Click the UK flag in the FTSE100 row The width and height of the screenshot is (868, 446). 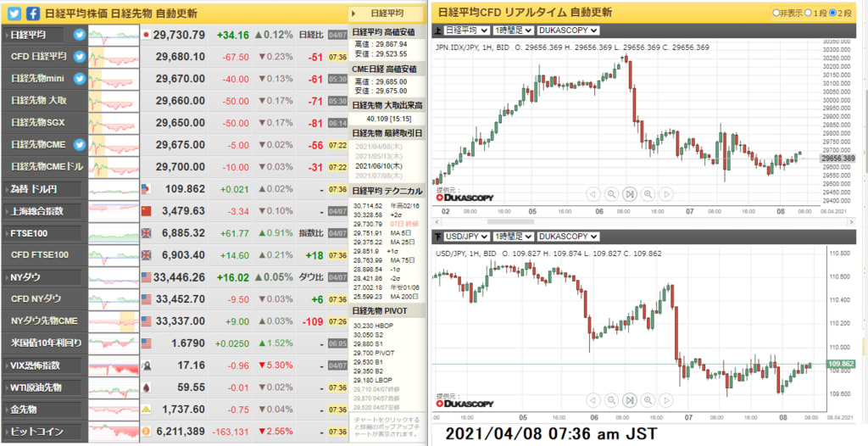[146, 233]
